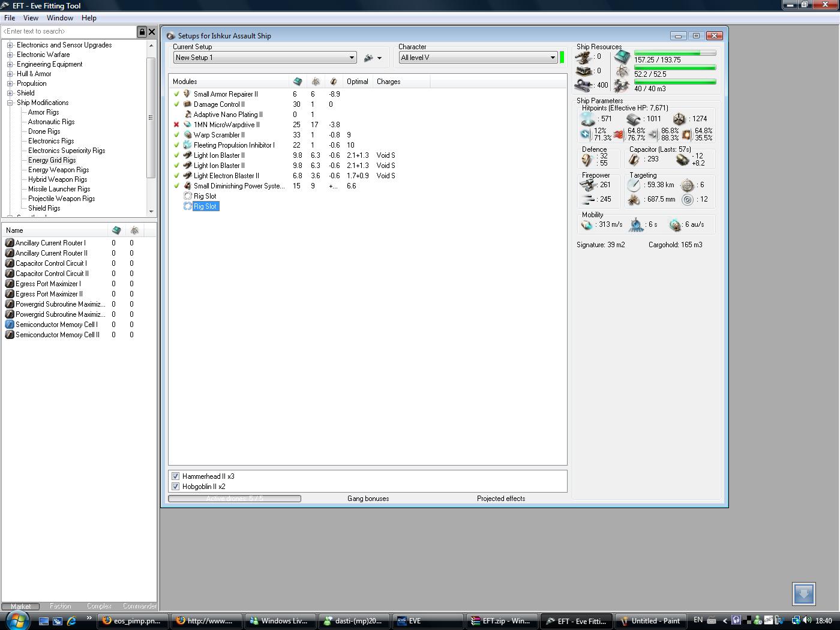Click the ship icon next to Current Setup
Image resolution: width=840 pixels, height=630 pixels.
pos(368,58)
